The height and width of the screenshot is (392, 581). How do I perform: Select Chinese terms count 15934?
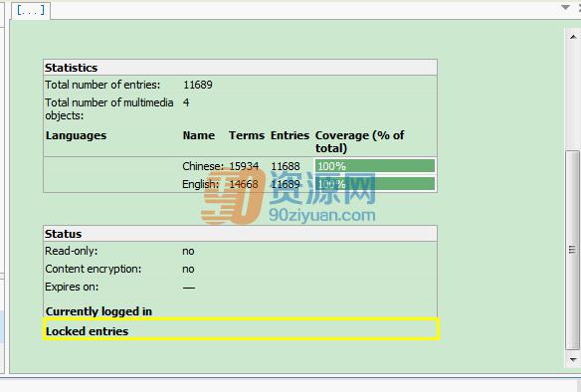click(x=244, y=166)
